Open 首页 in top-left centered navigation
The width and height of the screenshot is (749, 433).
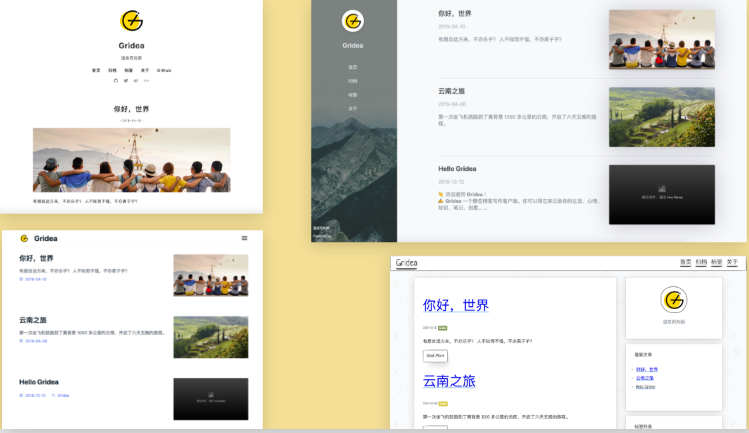point(96,70)
